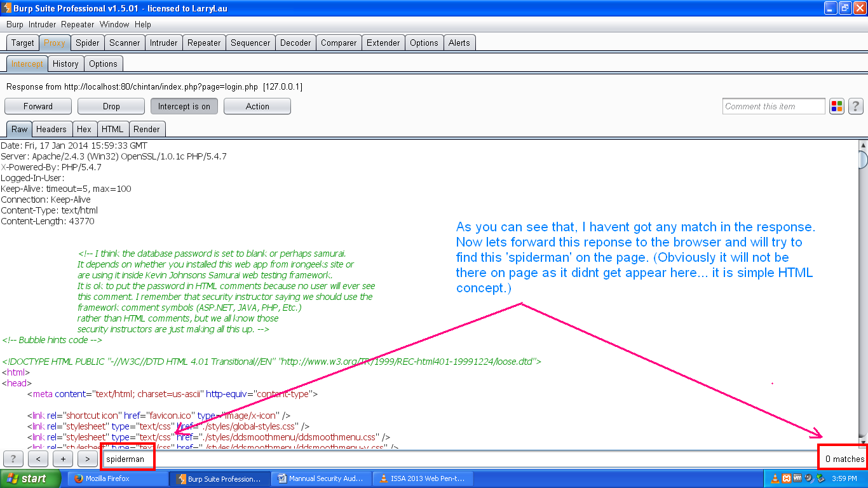Select the Burp Suite Professional taskbar button
Screen dimensions: 868x488
click(x=220, y=478)
